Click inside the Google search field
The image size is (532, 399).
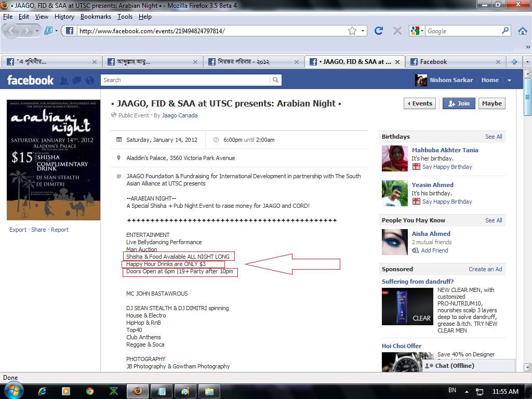point(463,31)
